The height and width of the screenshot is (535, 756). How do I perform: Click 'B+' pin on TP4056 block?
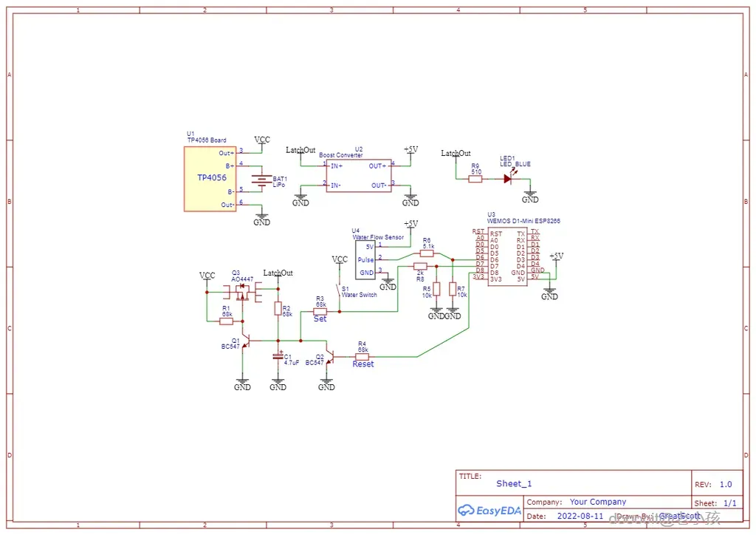(x=230, y=166)
